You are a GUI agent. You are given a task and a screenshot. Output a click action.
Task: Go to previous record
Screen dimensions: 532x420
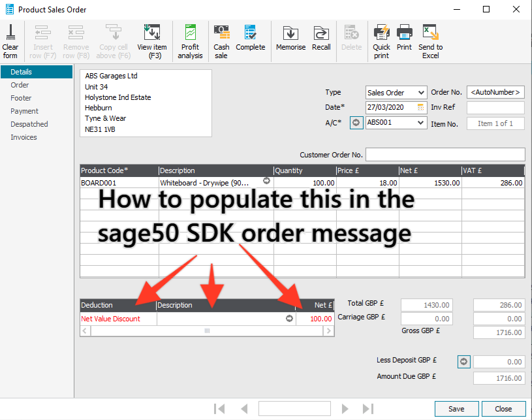244,409
